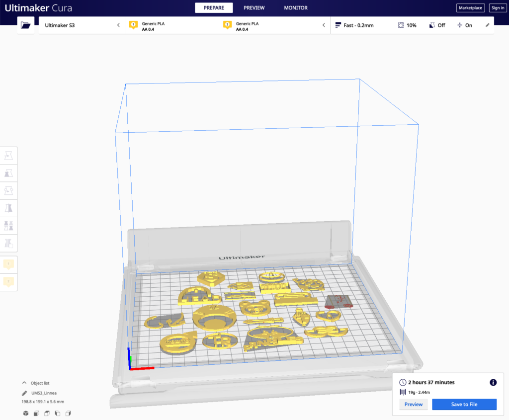
Task: Click the '198.8 x 159.1 x 5.6 mm' dimensions
Action: pyautogui.click(x=43, y=402)
